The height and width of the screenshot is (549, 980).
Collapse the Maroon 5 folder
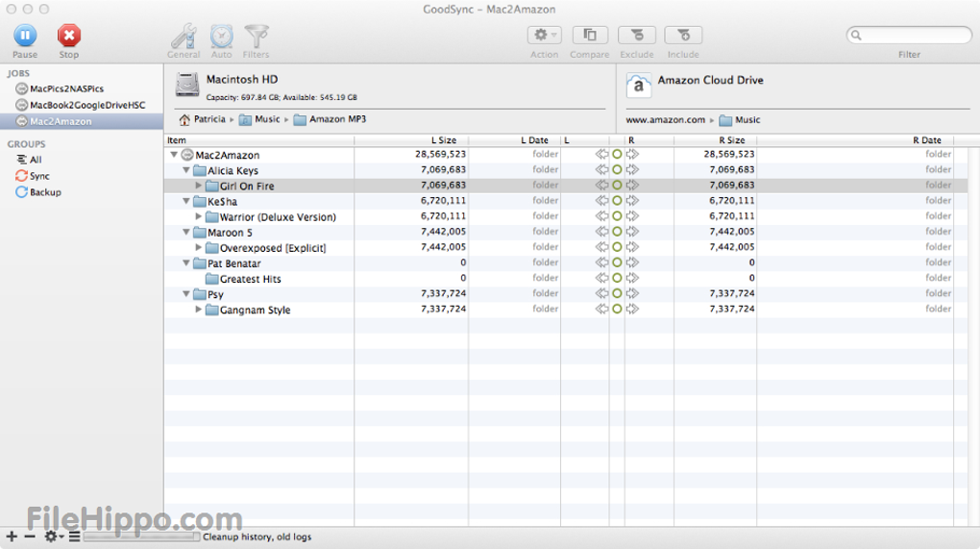pos(186,232)
